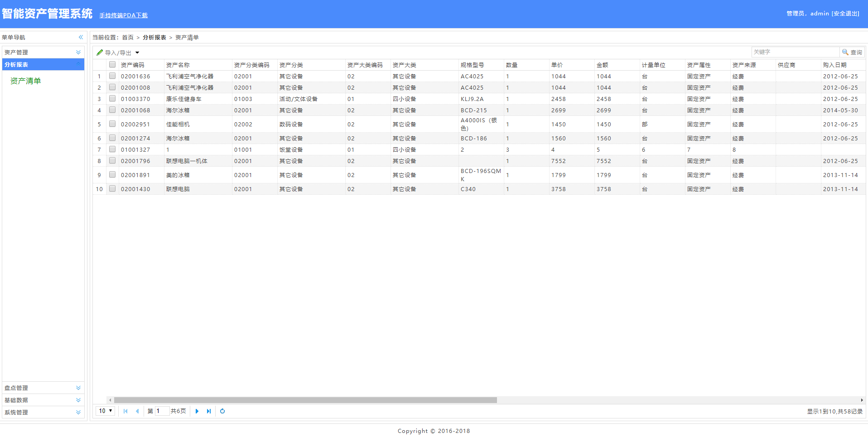Select 系统管理 menu header
Screen dimensions: 868x437
coord(43,413)
